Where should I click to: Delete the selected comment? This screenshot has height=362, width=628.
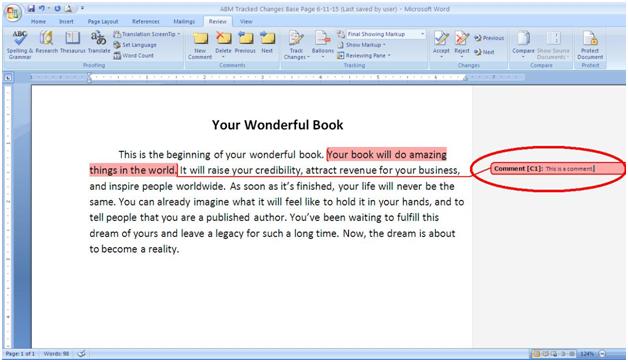[x=223, y=44]
